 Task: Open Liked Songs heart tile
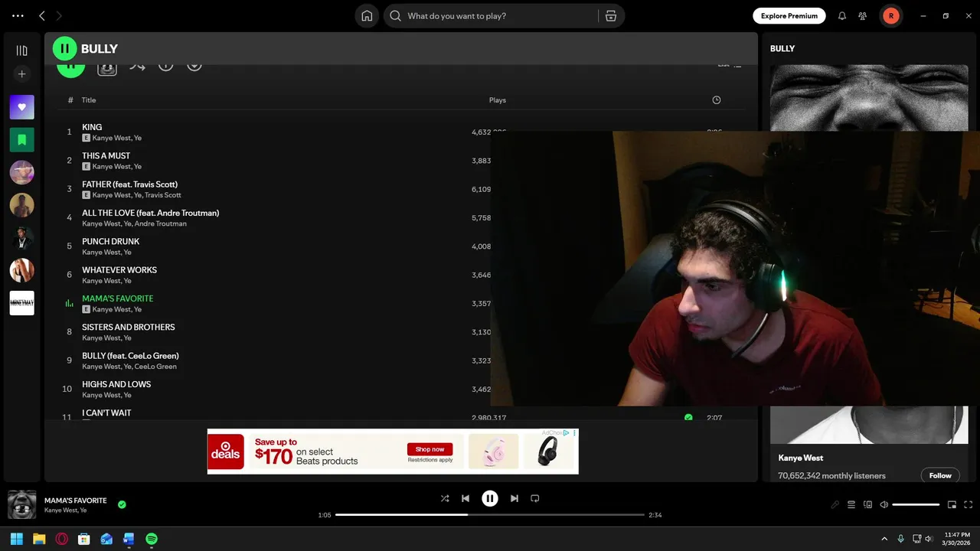(21, 107)
